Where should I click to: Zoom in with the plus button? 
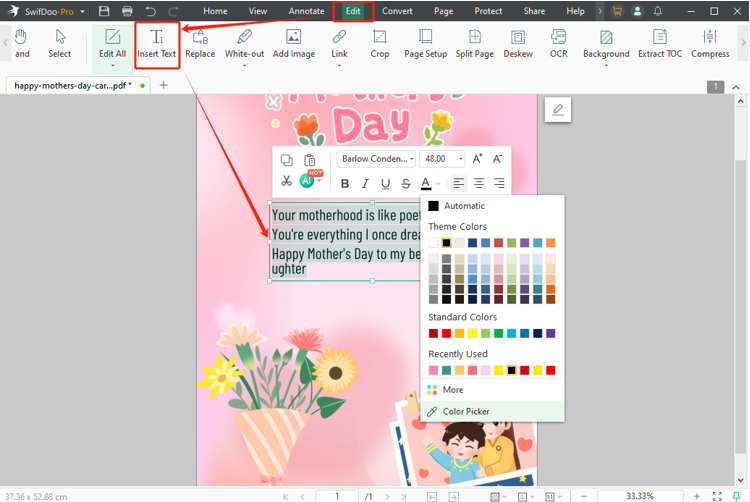coord(697,496)
